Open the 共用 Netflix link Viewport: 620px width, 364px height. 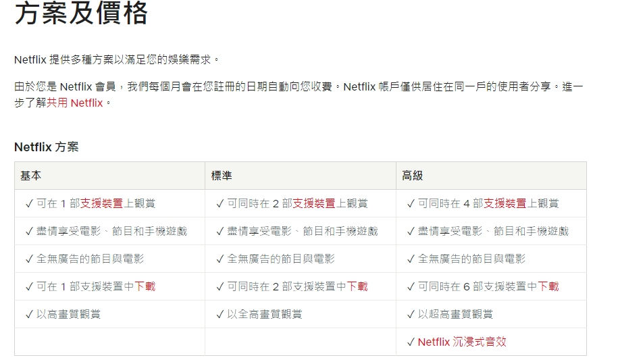click(x=75, y=103)
